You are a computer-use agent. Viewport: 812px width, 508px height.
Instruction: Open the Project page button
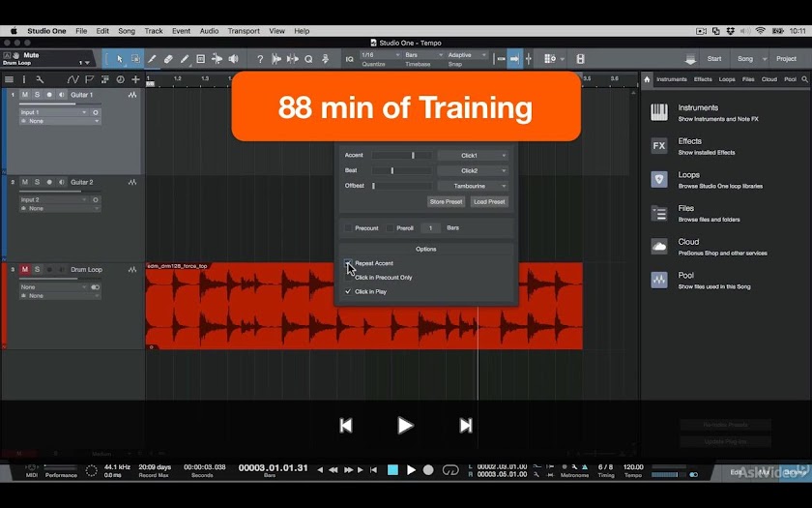click(x=786, y=59)
